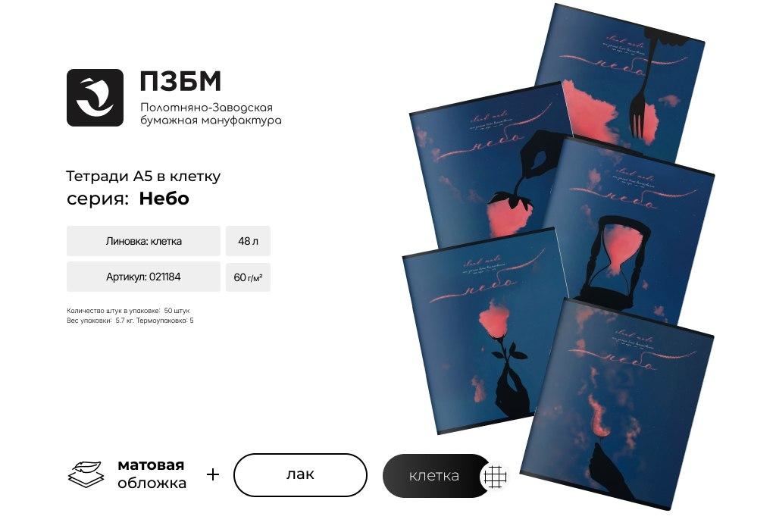Select the лак pill button
776x532 pixels.
(x=300, y=474)
